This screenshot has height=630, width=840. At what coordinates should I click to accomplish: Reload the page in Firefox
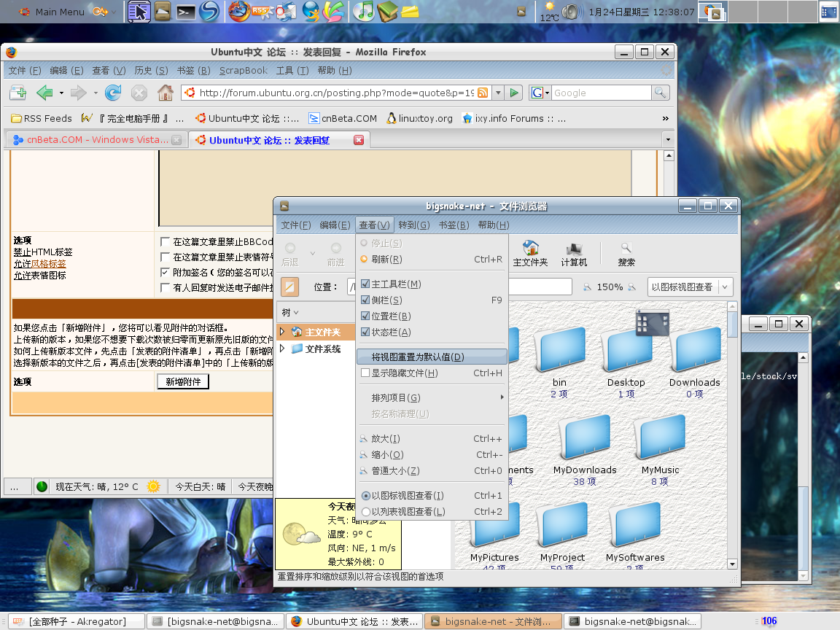click(x=112, y=93)
